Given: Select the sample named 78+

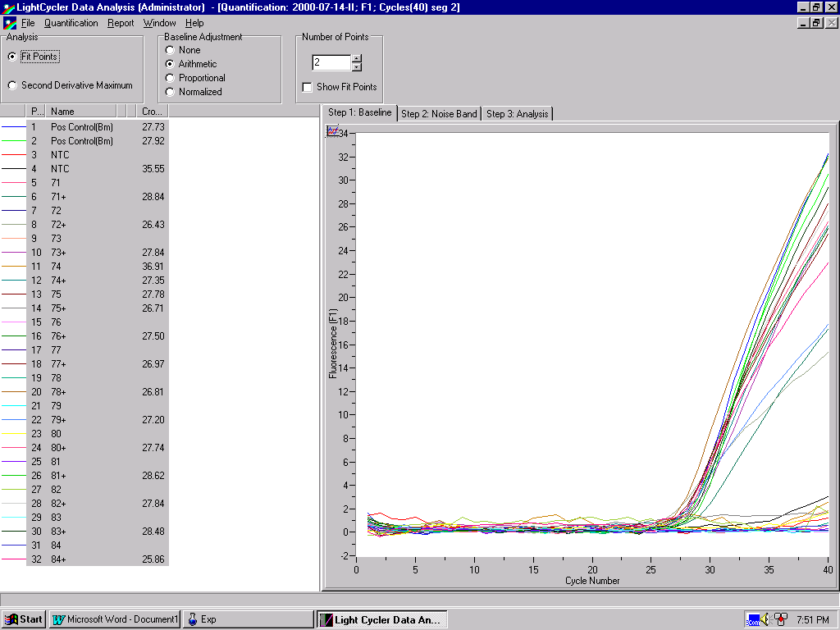Looking at the screenshot, I should point(98,391).
